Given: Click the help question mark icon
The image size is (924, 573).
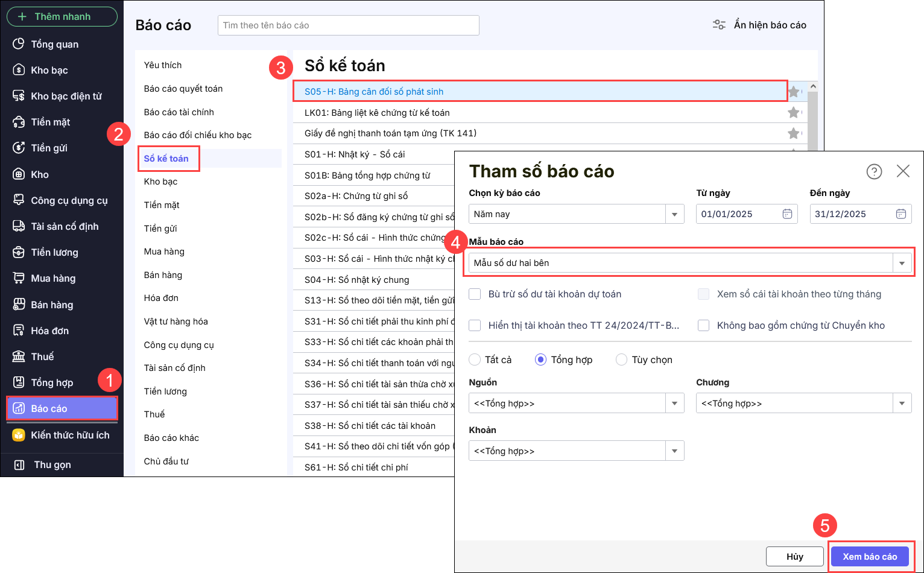Looking at the screenshot, I should tap(874, 172).
